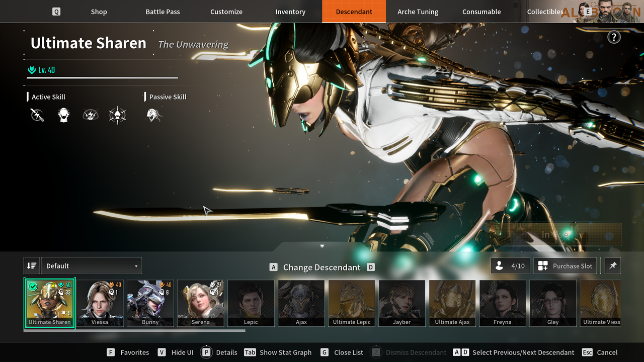Select the Jayber descendant card
644x362 pixels.
pos(402,303)
